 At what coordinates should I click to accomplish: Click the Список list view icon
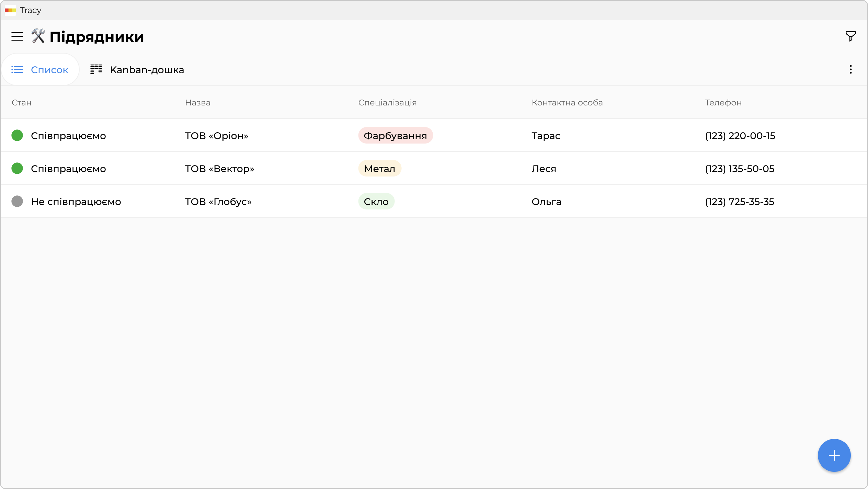pos(17,70)
